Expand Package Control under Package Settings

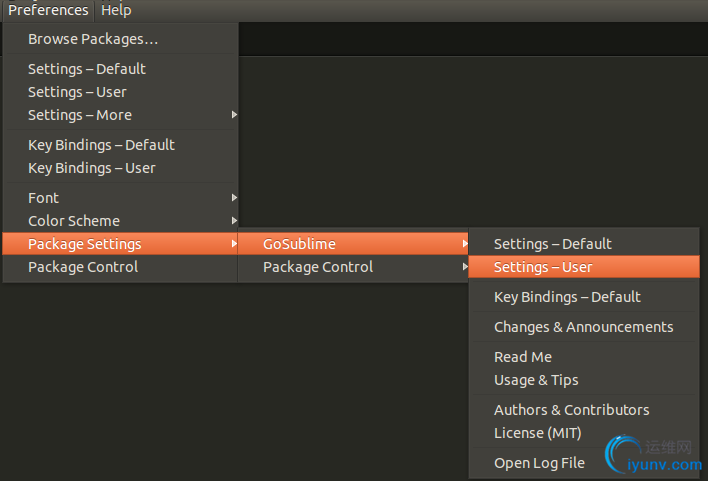tap(353, 267)
